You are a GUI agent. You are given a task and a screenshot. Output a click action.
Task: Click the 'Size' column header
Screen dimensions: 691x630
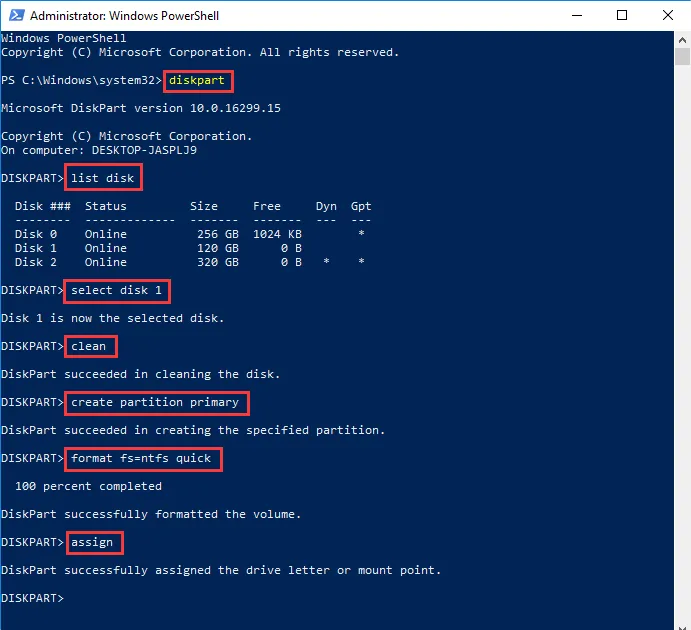tap(204, 206)
